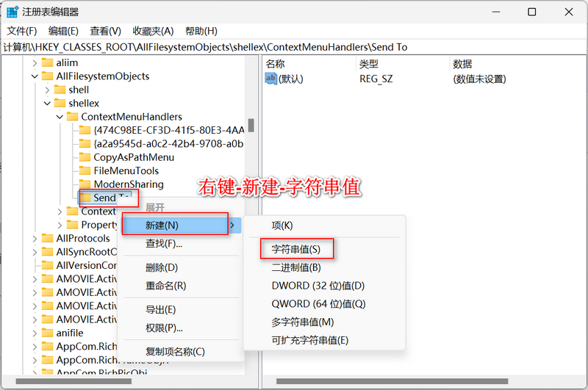Screen dimensions: 588x390
Task: Click the anifile folder icon
Action: pos(47,333)
